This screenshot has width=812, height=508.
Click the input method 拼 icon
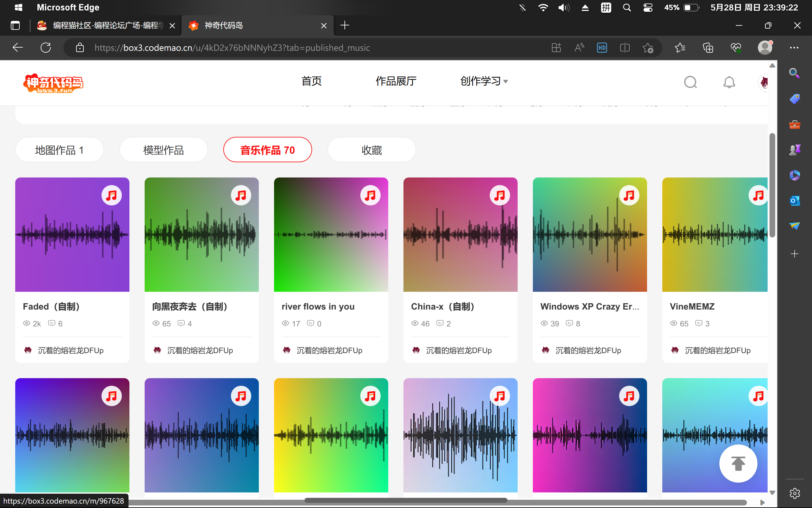pos(606,7)
